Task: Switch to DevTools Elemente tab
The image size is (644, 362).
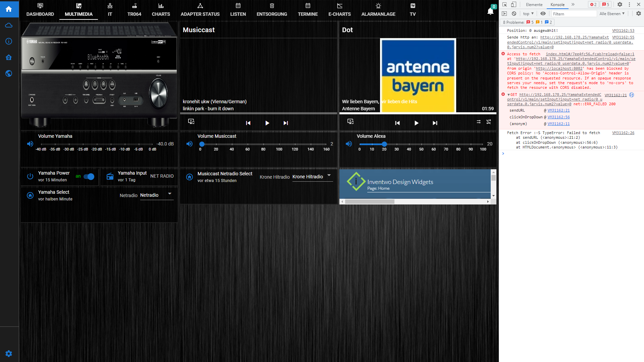Action: click(x=534, y=4)
